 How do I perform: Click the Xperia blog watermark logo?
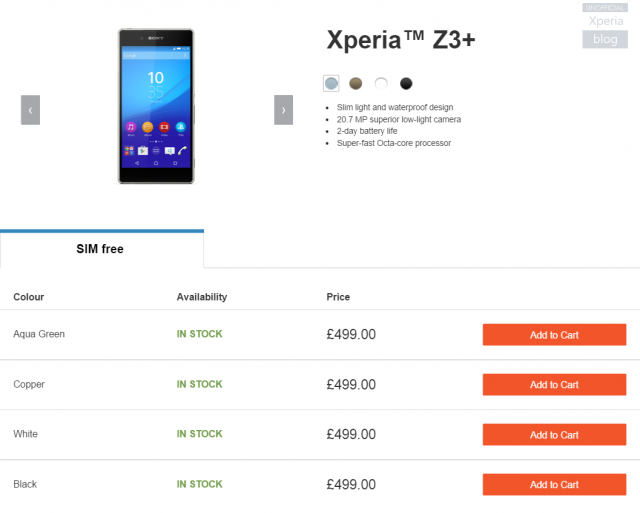[x=605, y=26]
